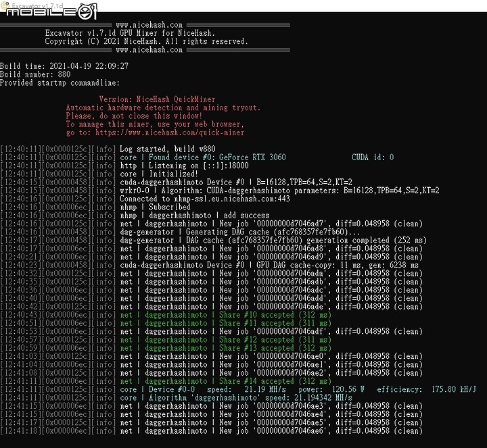Click 'Provided startup commandline:' line
This screenshot has width=487, height=448.
click(x=60, y=83)
